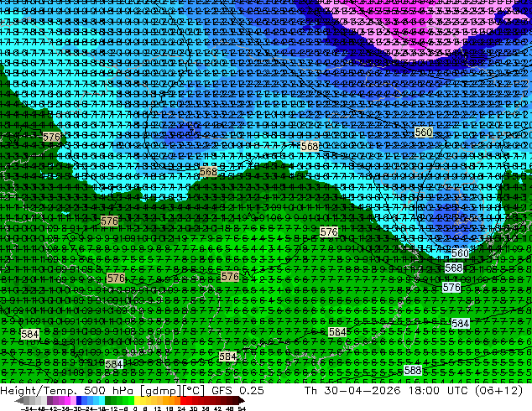Viewport: 532px width, 411px height.
Task: Click the 500 hPa level text
Action: (x=107, y=390)
